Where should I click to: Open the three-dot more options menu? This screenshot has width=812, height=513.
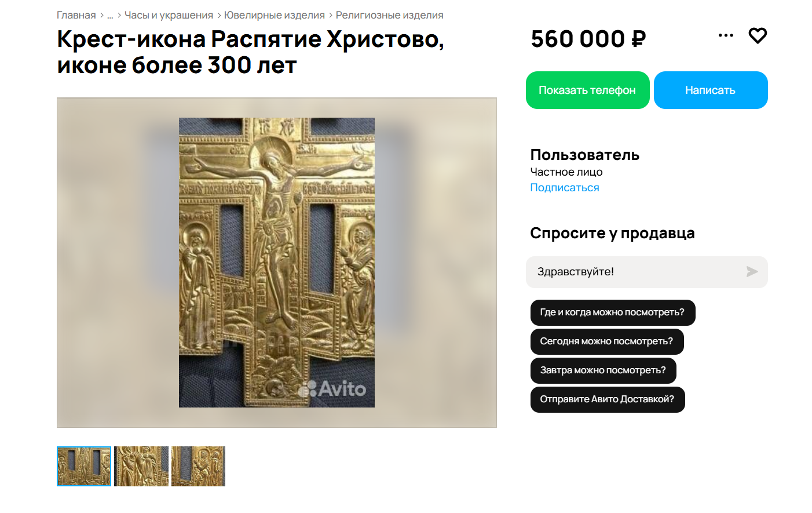click(x=726, y=35)
